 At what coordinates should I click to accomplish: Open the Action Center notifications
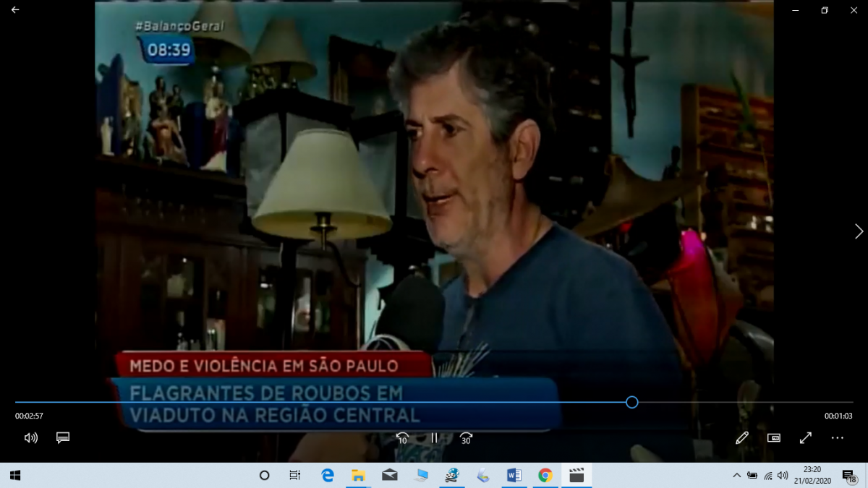[x=849, y=475]
